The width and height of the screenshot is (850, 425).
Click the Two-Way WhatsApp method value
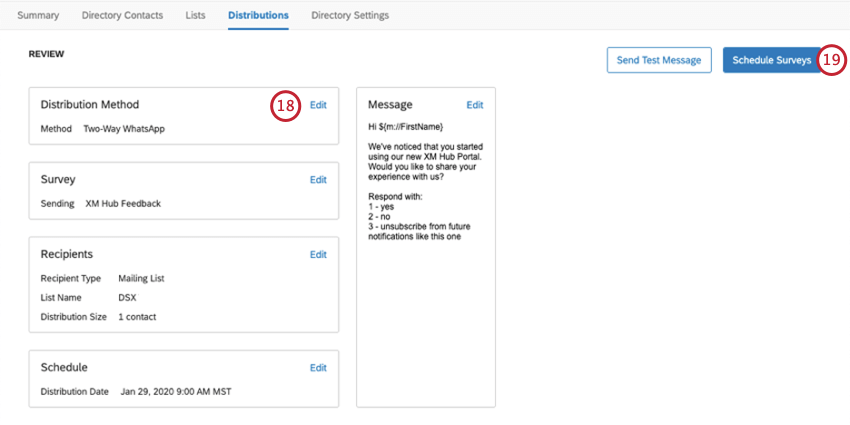click(x=124, y=129)
